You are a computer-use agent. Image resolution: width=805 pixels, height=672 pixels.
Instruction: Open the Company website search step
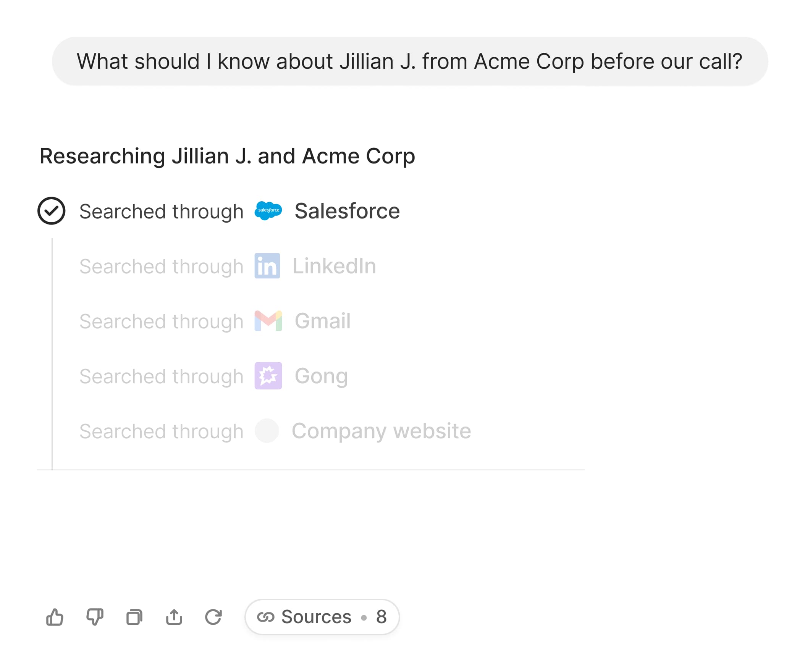tap(275, 431)
